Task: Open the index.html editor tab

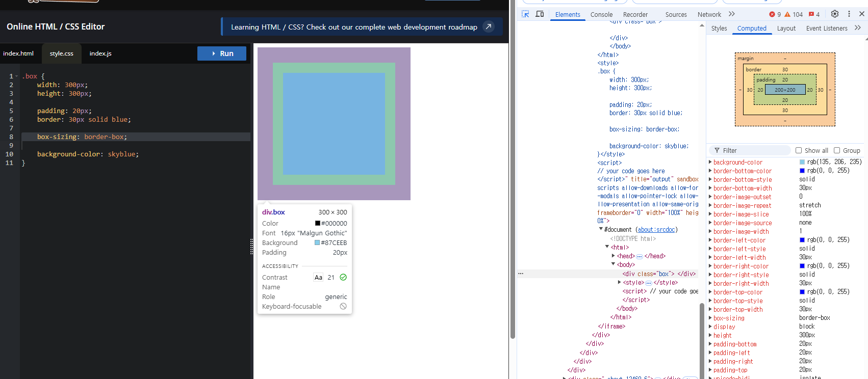Action: tap(18, 53)
